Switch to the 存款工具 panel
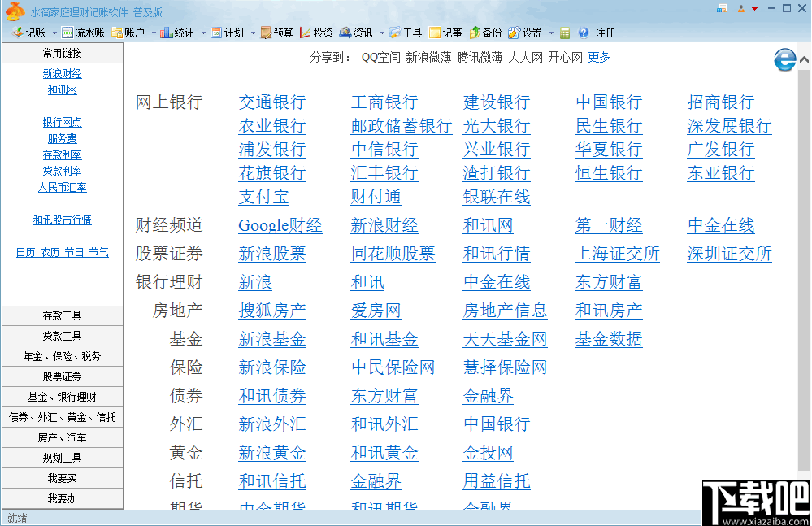This screenshot has width=812, height=526. pos(63,315)
